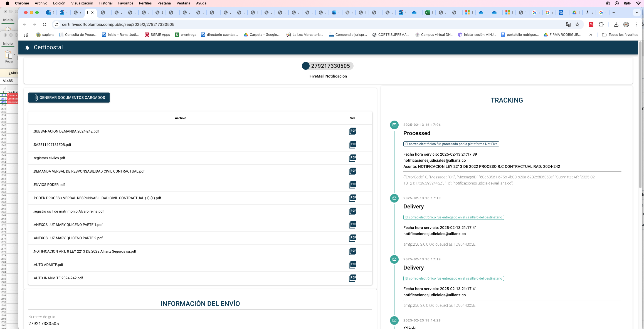Open AUTO ADMITE PDF icon
This screenshot has width=644, height=329.
coord(352,265)
